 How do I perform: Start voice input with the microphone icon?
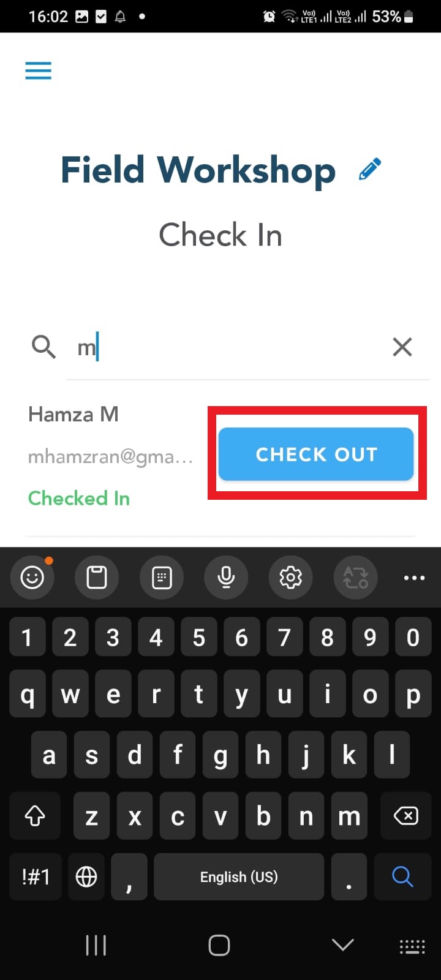click(226, 577)
